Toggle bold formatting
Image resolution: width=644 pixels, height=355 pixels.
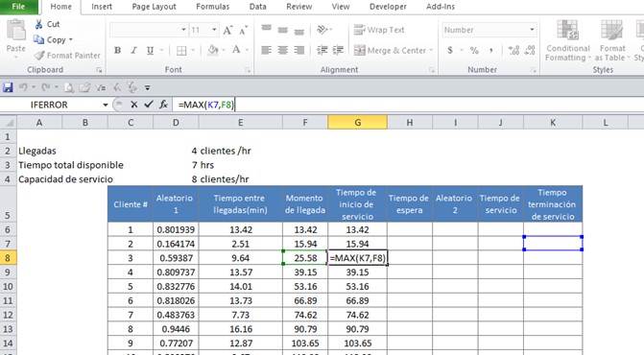(117, 50)
